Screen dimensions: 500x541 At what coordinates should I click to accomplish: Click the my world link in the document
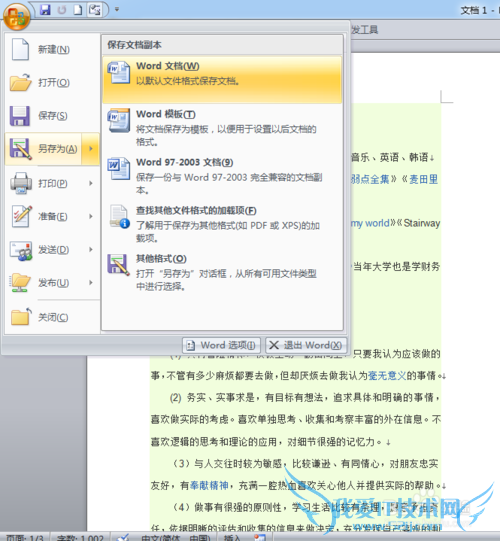[x=370, y=223]
